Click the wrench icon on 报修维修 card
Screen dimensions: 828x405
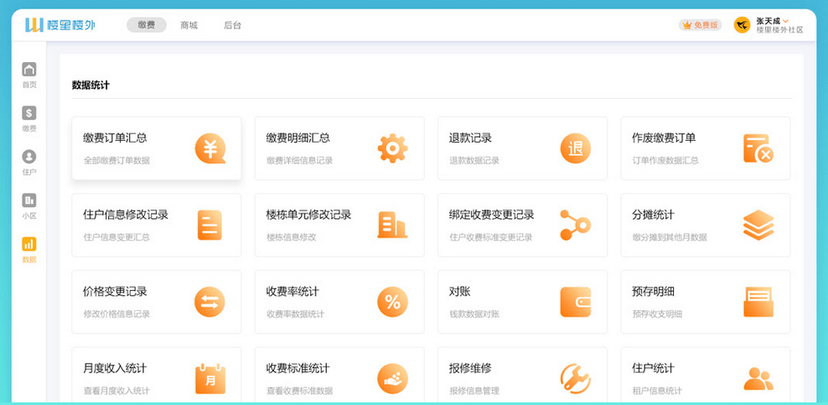575,378
